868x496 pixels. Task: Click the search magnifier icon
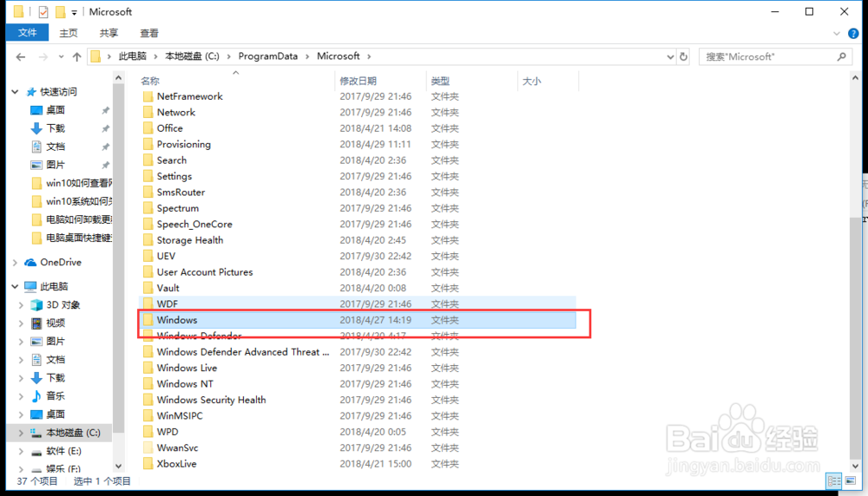pyautogui.click(x=842, y=56)
